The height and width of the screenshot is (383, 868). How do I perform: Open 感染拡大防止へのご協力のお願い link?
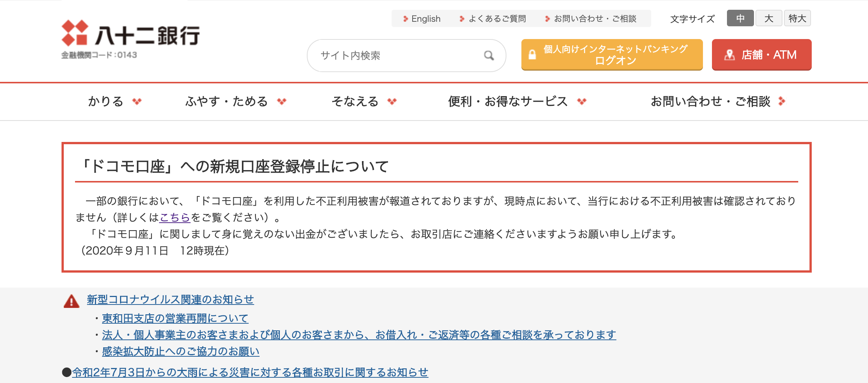[180, 351]
